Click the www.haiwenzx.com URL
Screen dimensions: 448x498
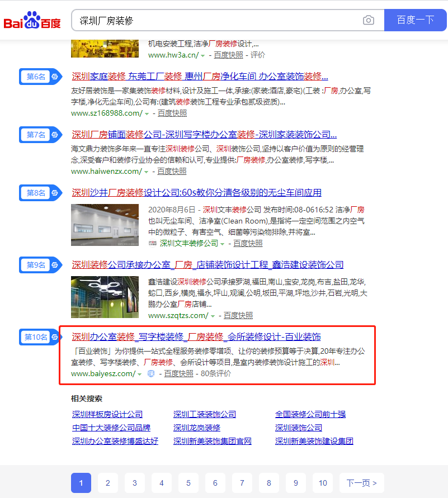[x=106, y=171]
